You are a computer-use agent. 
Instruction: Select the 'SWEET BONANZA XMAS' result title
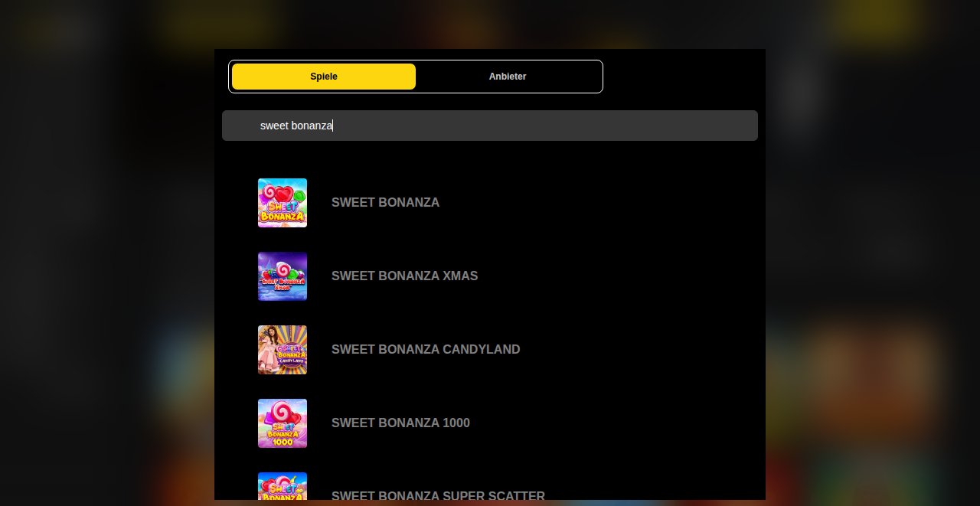[x=404, y=276]
